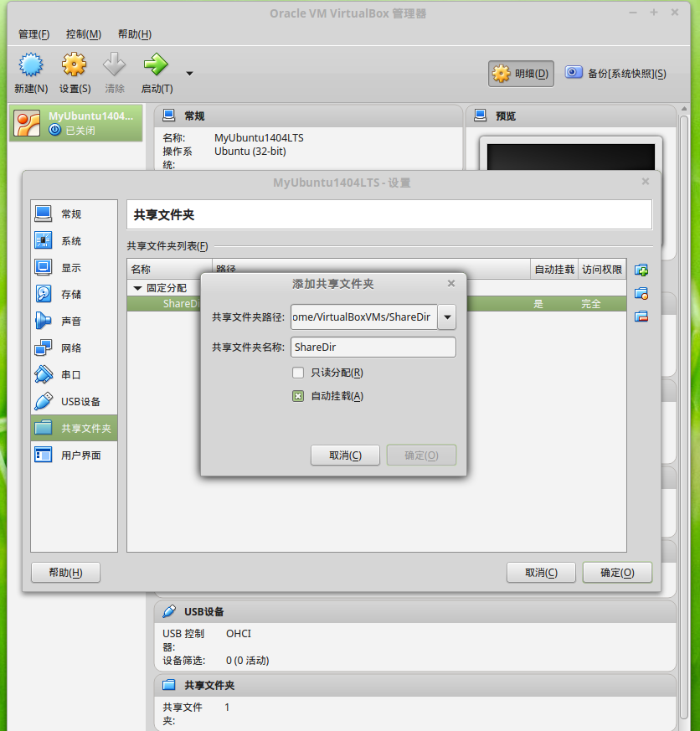700x731 pixels.
Task: Click the USB设备 section header in details
Action: pos(414,611)
